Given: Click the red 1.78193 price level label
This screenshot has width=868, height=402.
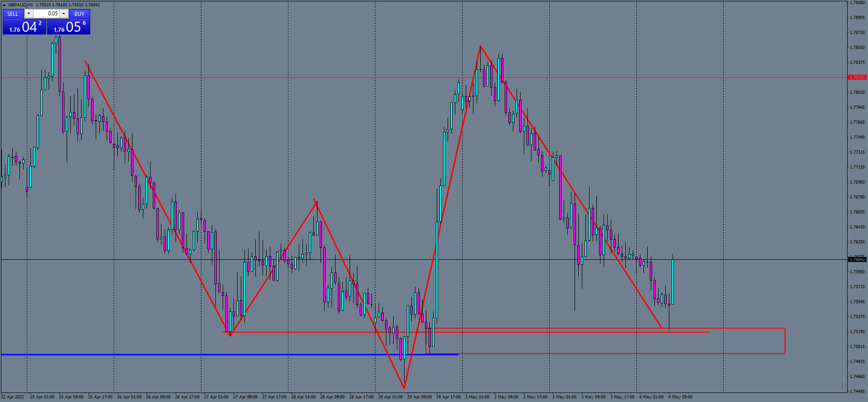Looking at the screenshot, I should 857,77.
